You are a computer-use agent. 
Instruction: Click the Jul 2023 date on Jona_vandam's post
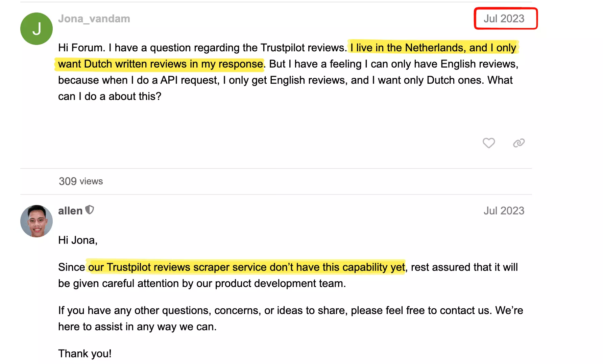point(504,19)
